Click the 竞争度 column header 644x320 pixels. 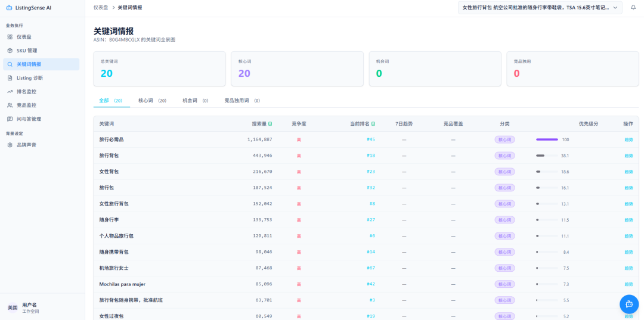coord(299,124)
